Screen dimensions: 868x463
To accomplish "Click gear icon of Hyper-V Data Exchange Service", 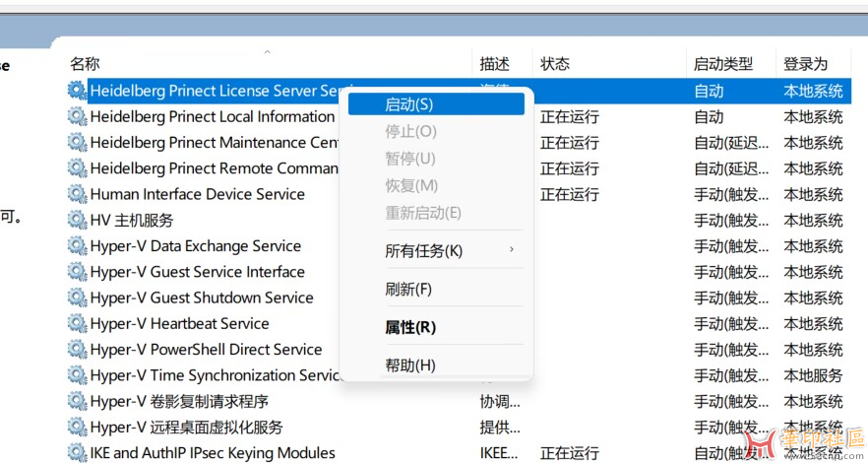I will (x=77, y=246).
